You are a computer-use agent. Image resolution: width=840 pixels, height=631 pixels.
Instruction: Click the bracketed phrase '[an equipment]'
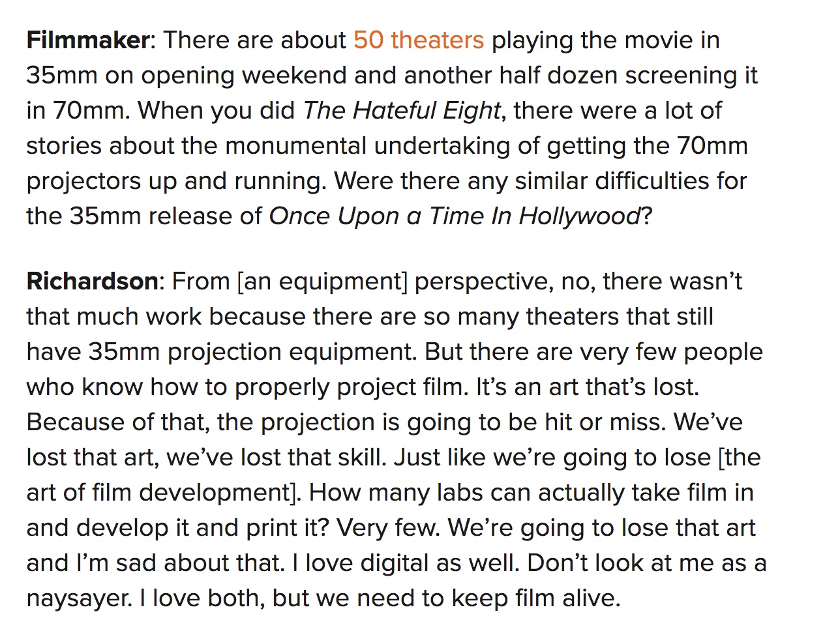pyautogui.click(x=322, y=282)
